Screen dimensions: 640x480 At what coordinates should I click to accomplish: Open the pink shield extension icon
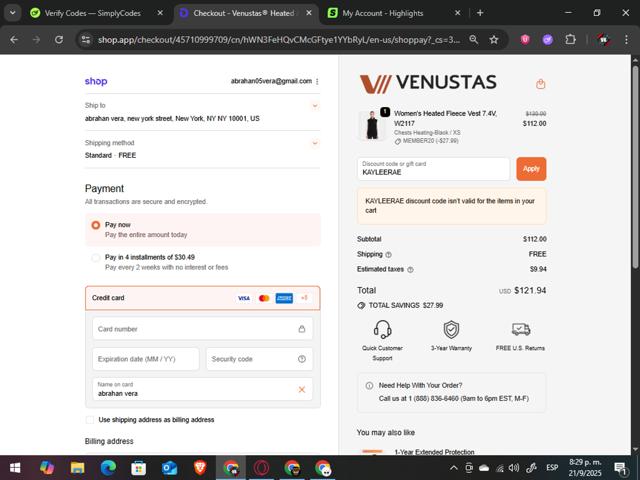coord(525,40)
